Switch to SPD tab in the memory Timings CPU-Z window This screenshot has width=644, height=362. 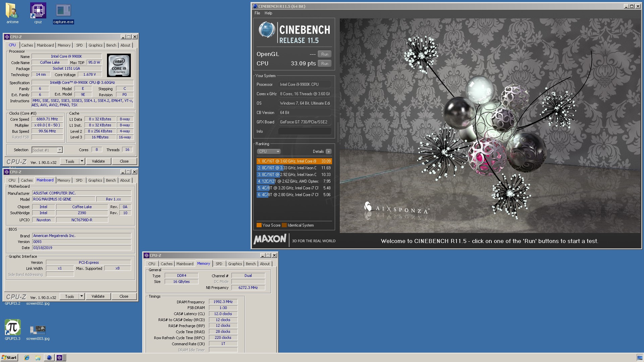coord(219,264)
